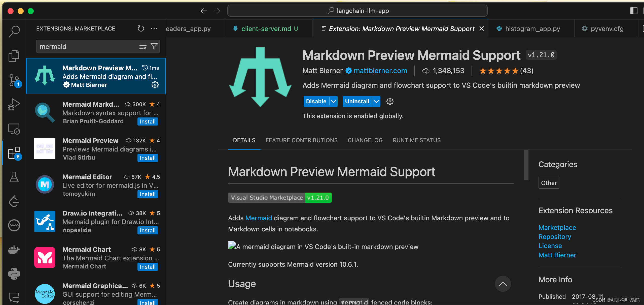644x305 pixels.
Task: Open the chat bubbles view at bottom
Action: [x=14, y=297]
